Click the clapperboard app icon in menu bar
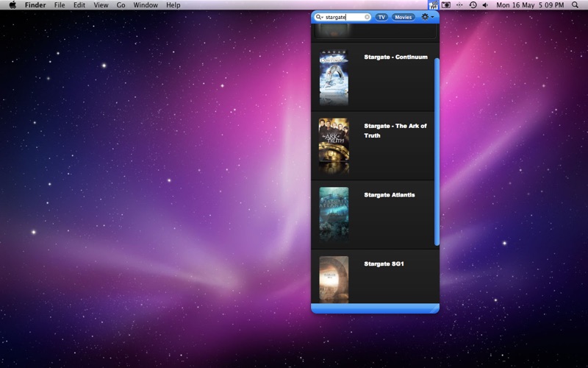The width and height of the screenshot is (588, 368). click(x=433, y=5)
